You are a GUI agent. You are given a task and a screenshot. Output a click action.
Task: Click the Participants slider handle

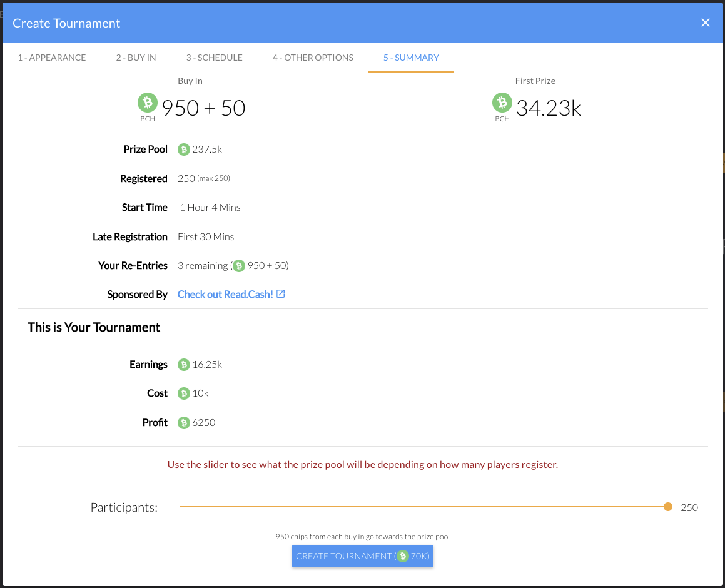tap(667, 507)
